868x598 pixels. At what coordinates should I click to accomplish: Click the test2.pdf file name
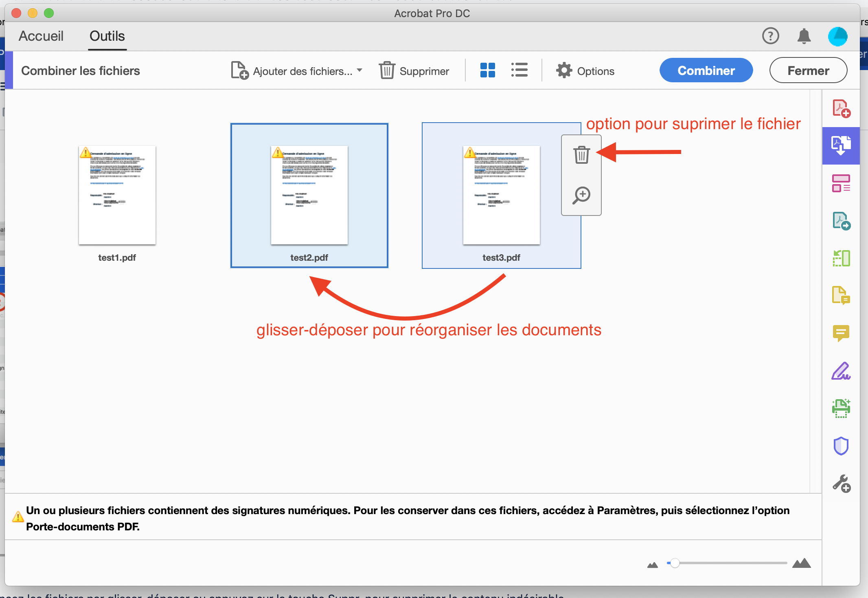point(309,257)
